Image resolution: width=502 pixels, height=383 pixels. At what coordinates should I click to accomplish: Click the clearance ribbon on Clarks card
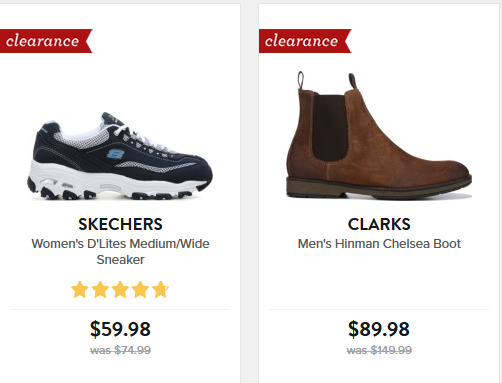(x=305, y=41)
